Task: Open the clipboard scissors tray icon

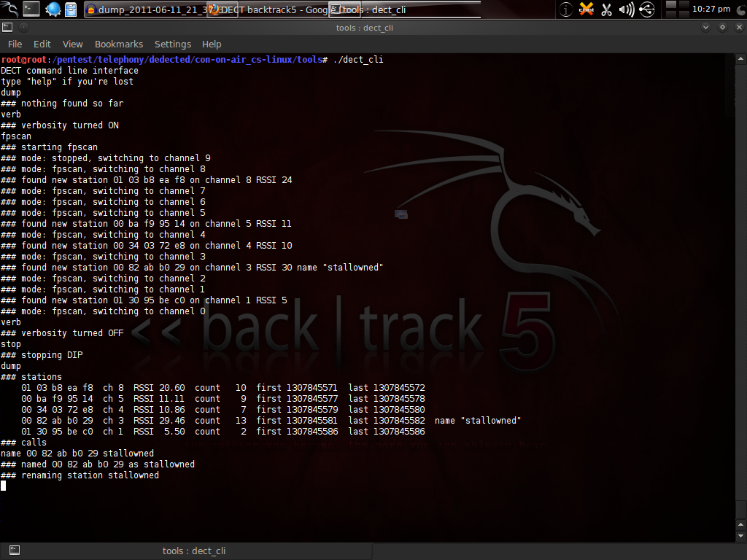Action: click(606, 9)
